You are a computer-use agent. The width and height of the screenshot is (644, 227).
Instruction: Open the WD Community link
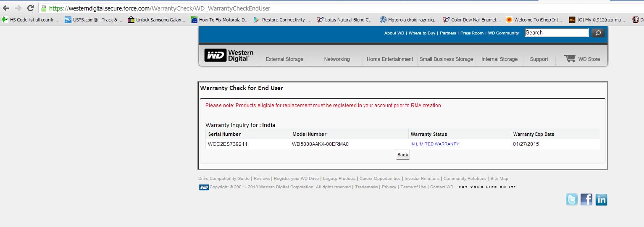pyautogui.click(x=503, y=33)
